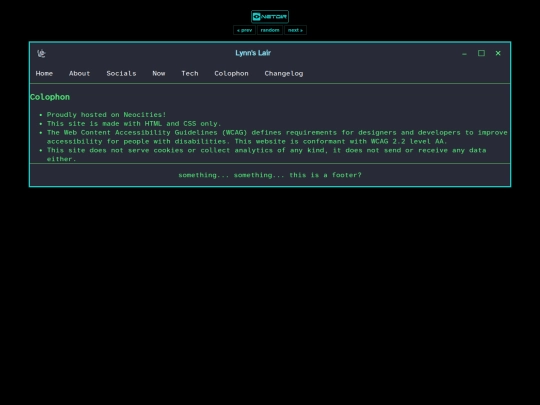Go to the next webring site
540x405 pixels.
click(x=295, y=30)
